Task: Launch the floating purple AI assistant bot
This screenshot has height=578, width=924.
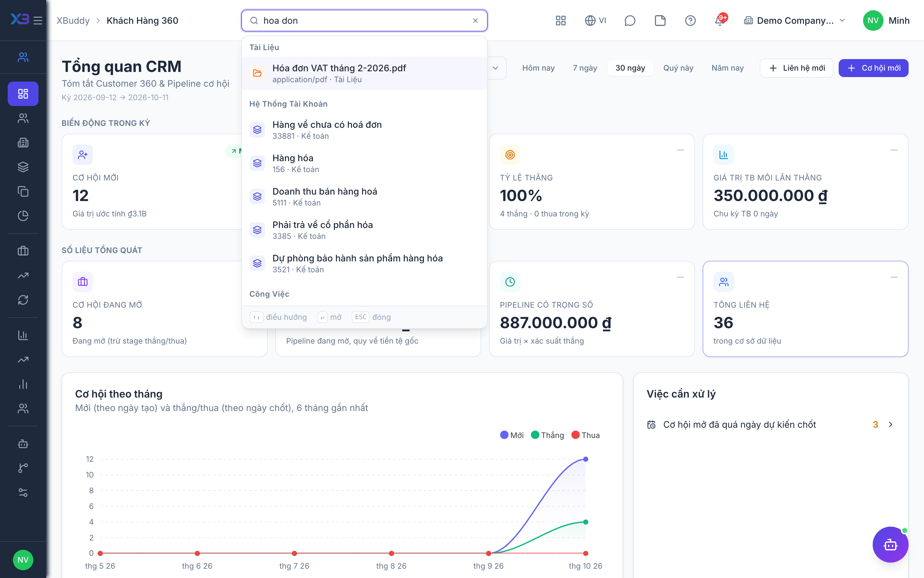Action: pyautogui.click(x=890, y=545)
